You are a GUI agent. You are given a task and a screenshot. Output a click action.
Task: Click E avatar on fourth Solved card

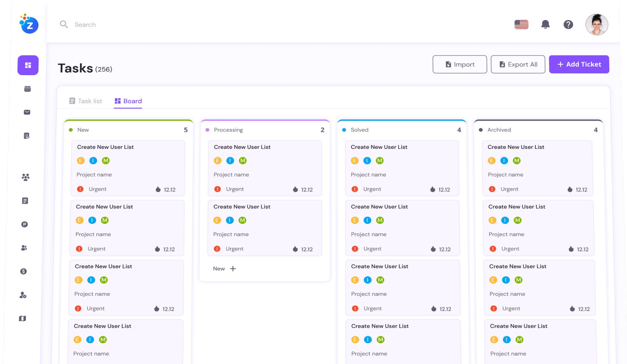click(x=355, y=340)
